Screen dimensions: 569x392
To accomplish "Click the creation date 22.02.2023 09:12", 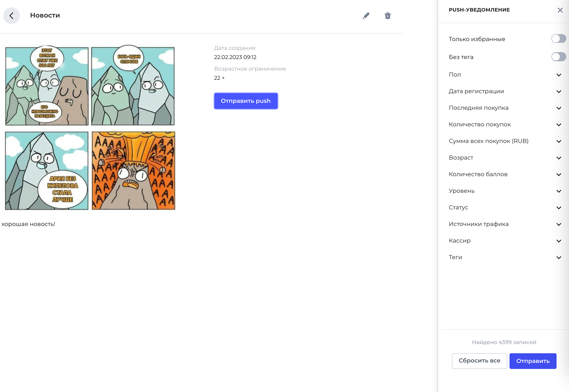I will (235, 57).
